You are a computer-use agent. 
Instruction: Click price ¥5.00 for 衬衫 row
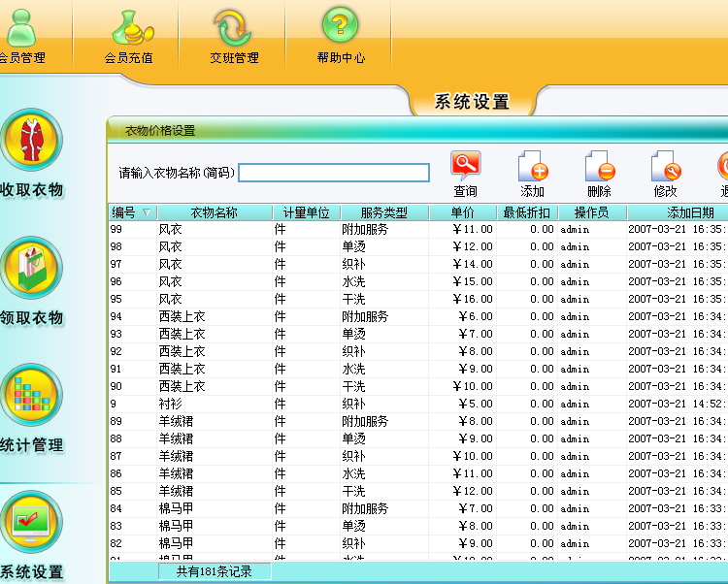coord(476,404)
